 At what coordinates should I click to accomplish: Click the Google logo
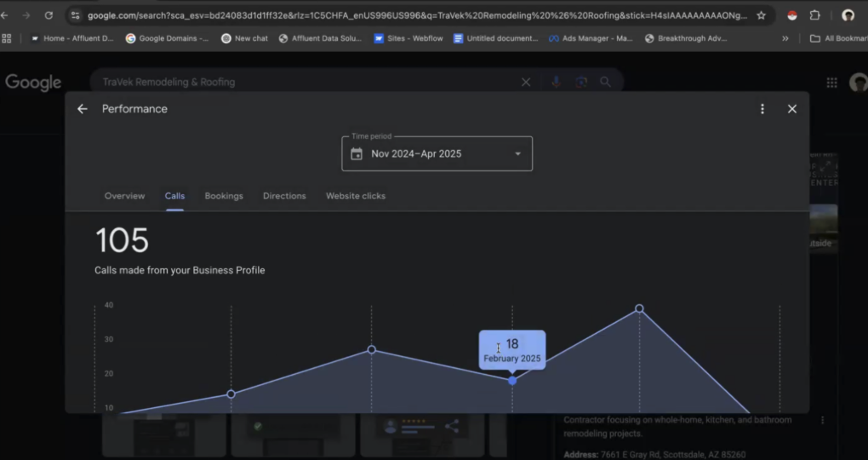[x=33, y=83]
